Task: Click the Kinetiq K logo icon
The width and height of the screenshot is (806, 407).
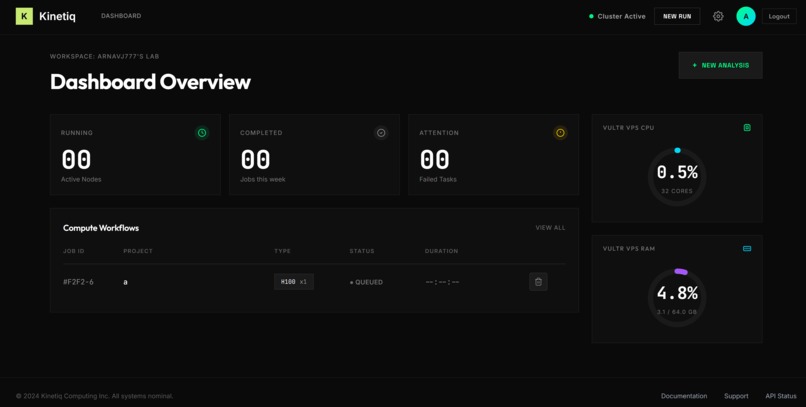Action: pyautogui.click(x=24, y=16)
